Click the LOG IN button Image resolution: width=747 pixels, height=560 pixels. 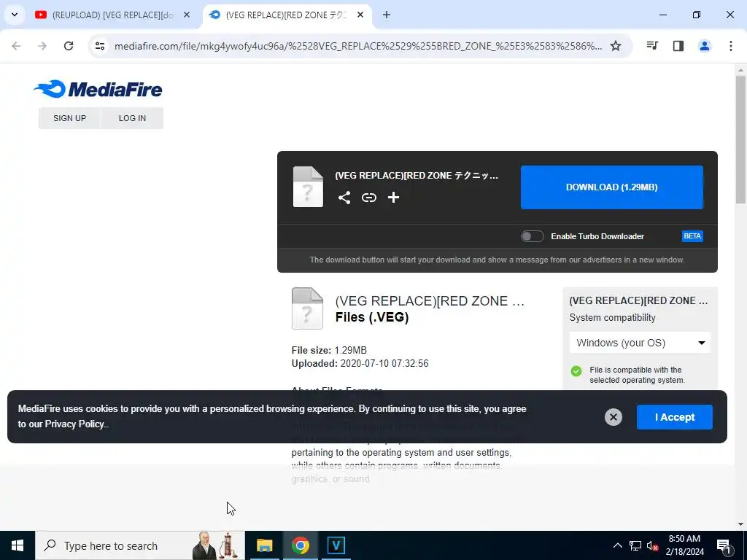[x=133, y=118]
